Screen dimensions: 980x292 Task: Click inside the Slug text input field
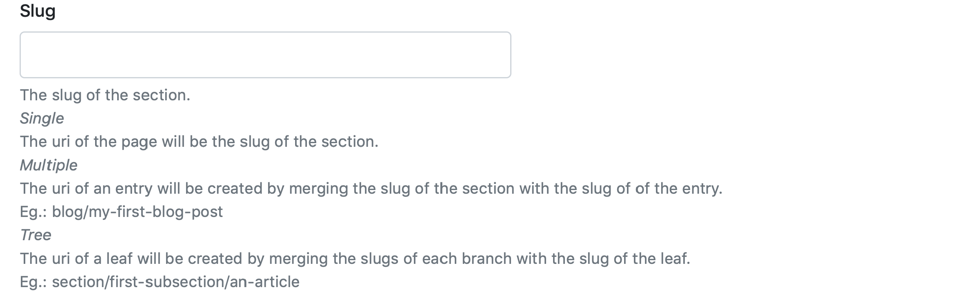[265, 55]
